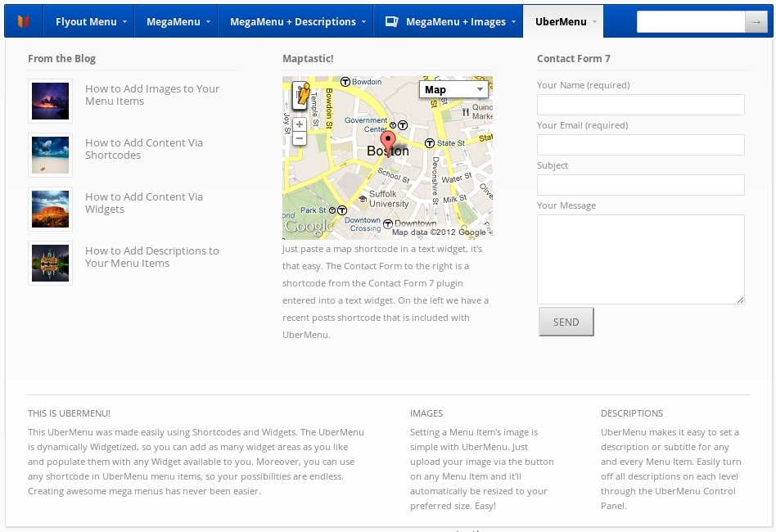Click the 'Contact Form 7' heading
776x532 pixels.
click(574, 58)
